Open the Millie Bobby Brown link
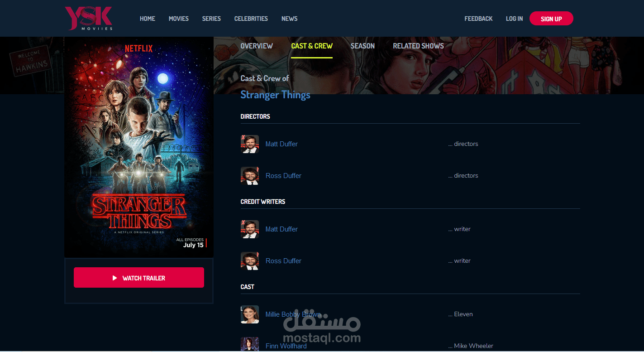Screen dimensions: 644x352 293,314
